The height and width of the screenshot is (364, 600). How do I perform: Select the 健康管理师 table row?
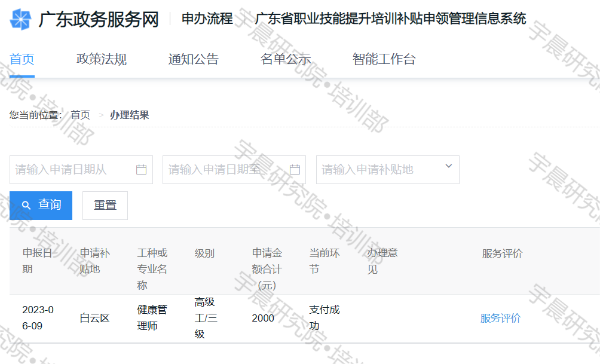coord(152,318)
